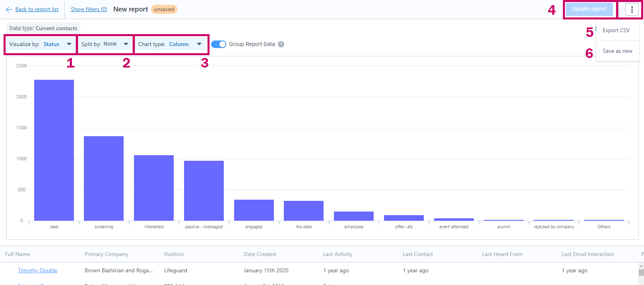Click the Data type: Current contacts label

pyautogui.click(x=43, y=29)
